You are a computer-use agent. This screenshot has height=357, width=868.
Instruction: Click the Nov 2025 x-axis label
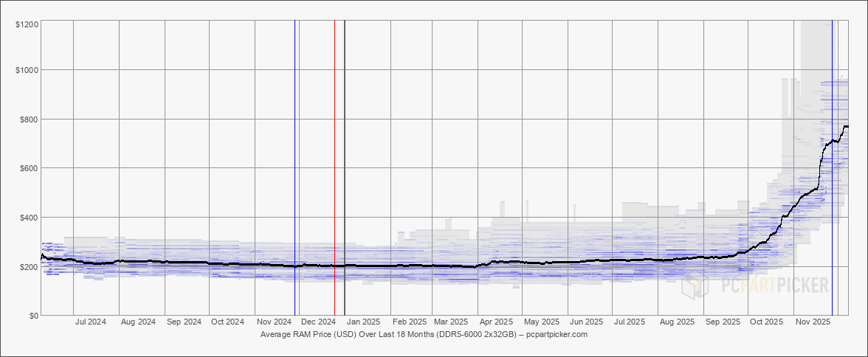813,322
